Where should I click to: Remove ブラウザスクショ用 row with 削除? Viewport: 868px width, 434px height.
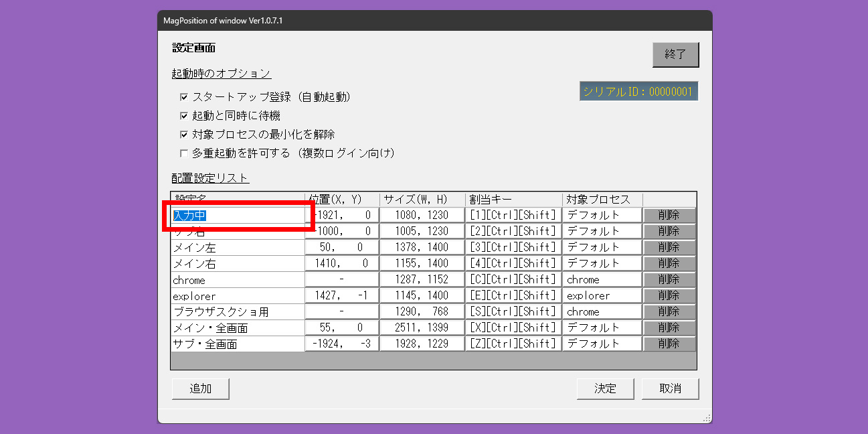pyautogui.click(x=669, y=311)
